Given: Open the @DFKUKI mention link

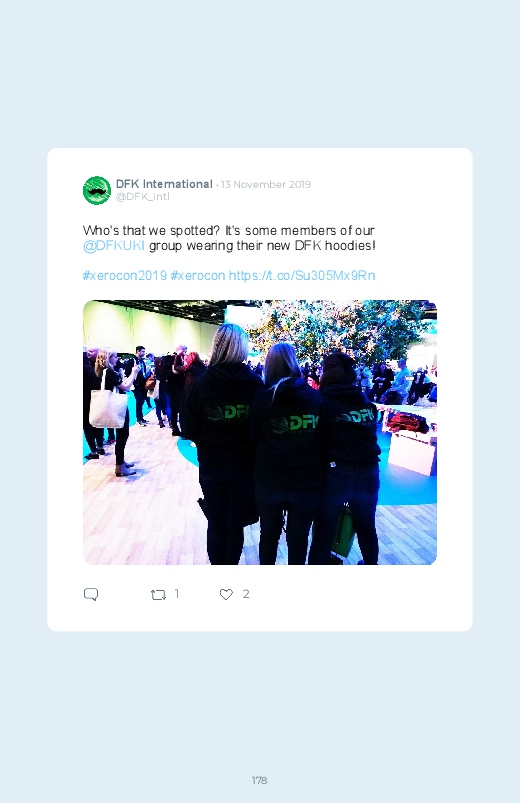Looking at the screenshot, I should click(114, 246).
